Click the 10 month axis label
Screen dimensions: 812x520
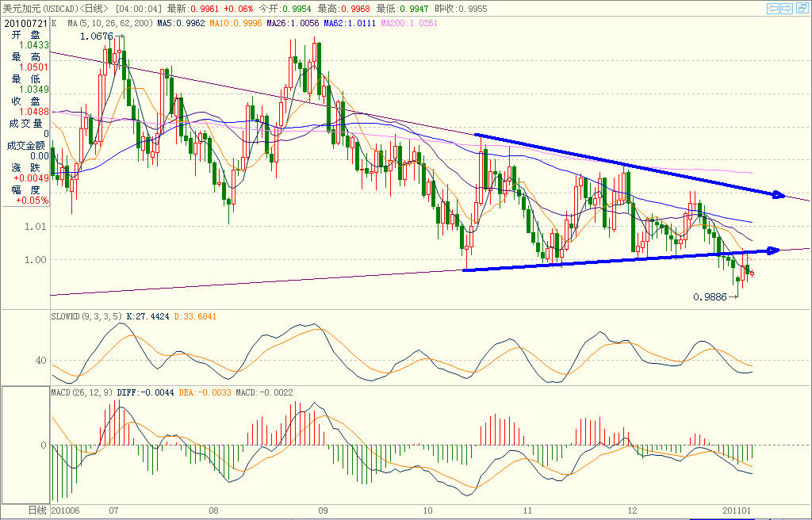click(427, 510)
